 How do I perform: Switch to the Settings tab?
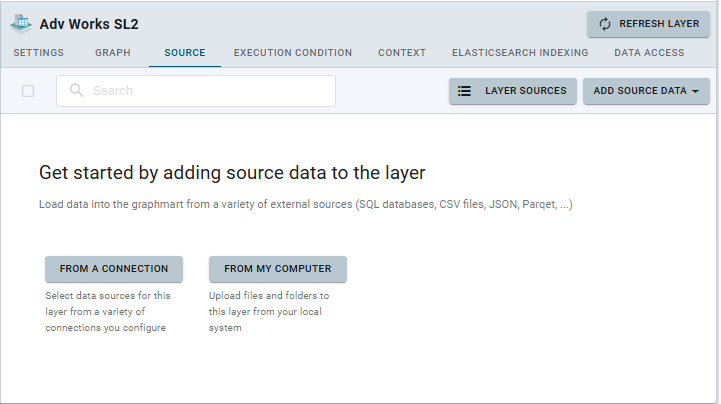pos(39,53)
